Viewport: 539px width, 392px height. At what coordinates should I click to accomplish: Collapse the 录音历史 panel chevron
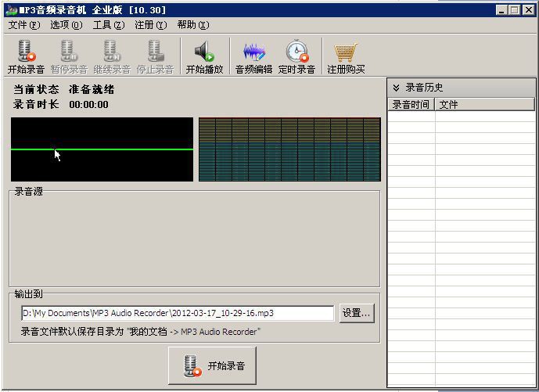[x=396, y=88]
